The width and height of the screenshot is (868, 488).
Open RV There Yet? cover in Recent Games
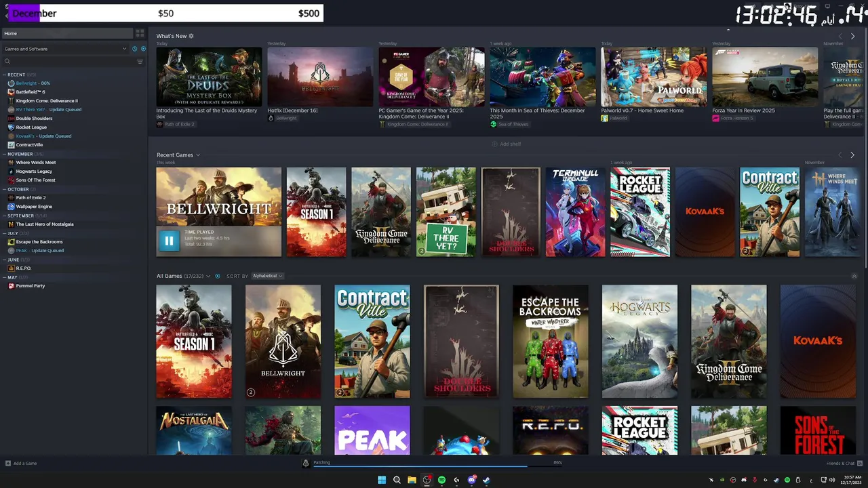pos(446,212)
